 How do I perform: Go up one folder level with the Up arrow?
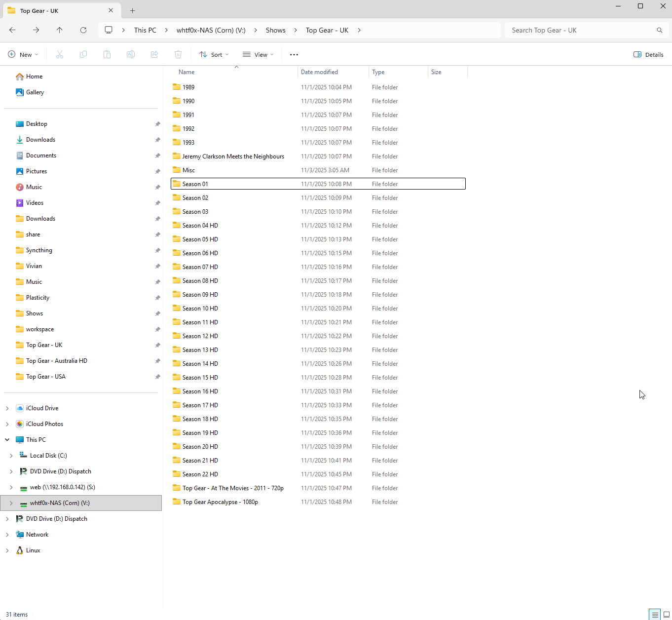[x=60, y=30]
